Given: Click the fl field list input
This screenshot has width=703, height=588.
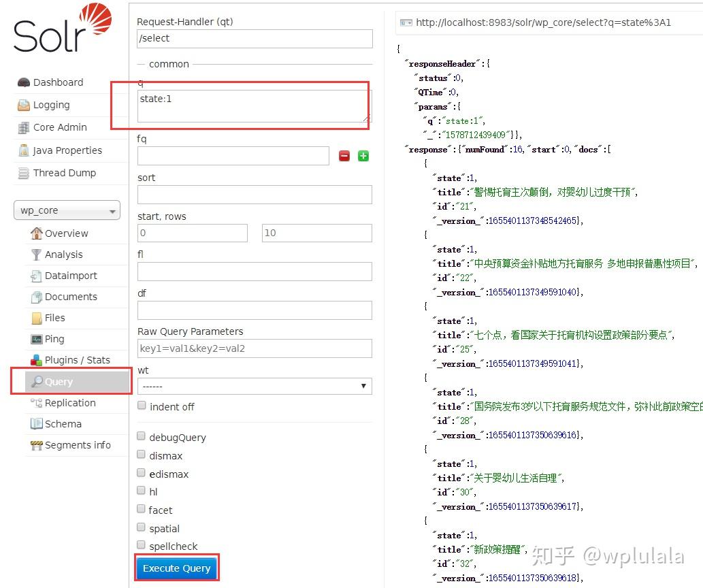Looking at the screenshot, I should pos(255,272).
